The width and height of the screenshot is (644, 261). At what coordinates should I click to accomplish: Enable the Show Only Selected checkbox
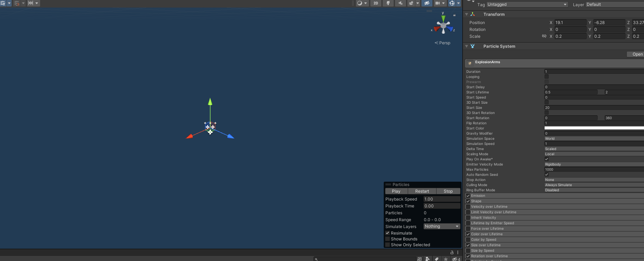[x=387, y=245]
